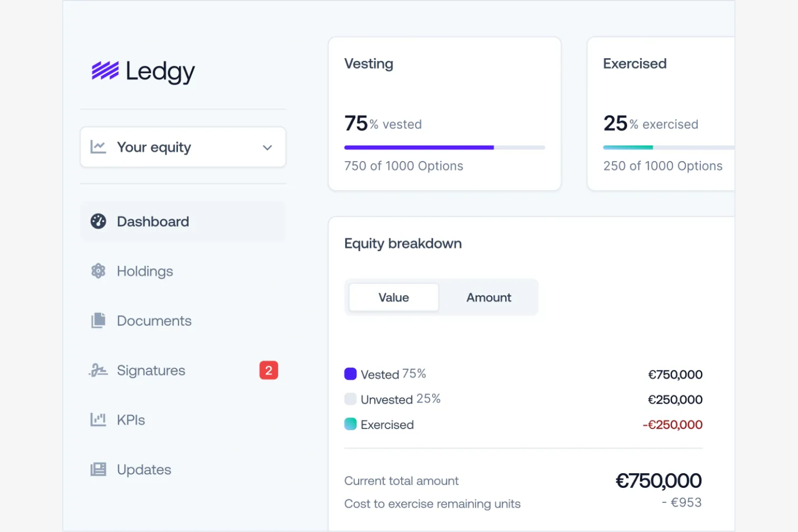Screen dimensions: 798x532
Task: Switch the breakdown to Amount view
Action: (x=488, y=297)
